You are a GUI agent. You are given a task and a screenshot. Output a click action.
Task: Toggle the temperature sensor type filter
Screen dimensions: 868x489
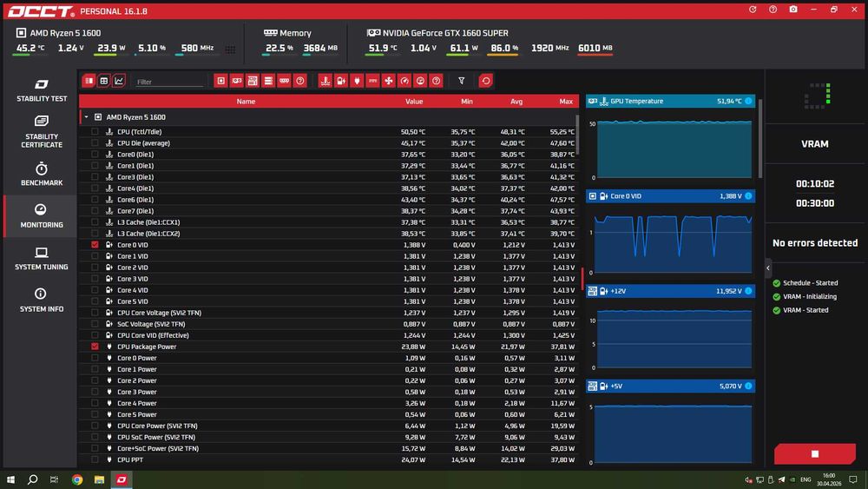coord(325,81)
